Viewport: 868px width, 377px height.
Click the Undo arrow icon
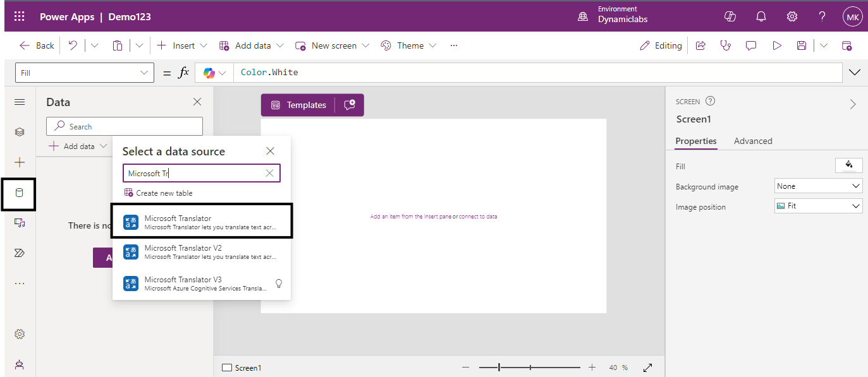coord(73,45)
